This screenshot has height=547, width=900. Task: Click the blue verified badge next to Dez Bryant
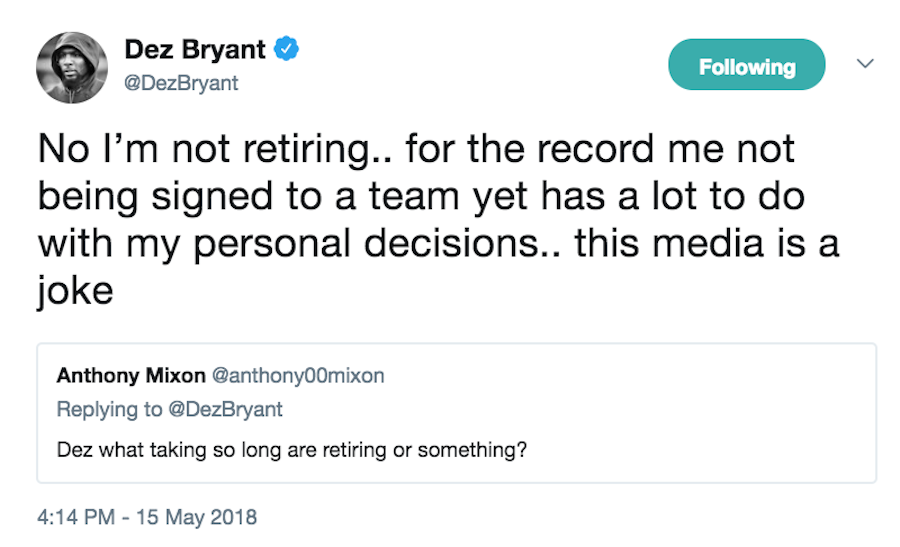tap(288, 47)
